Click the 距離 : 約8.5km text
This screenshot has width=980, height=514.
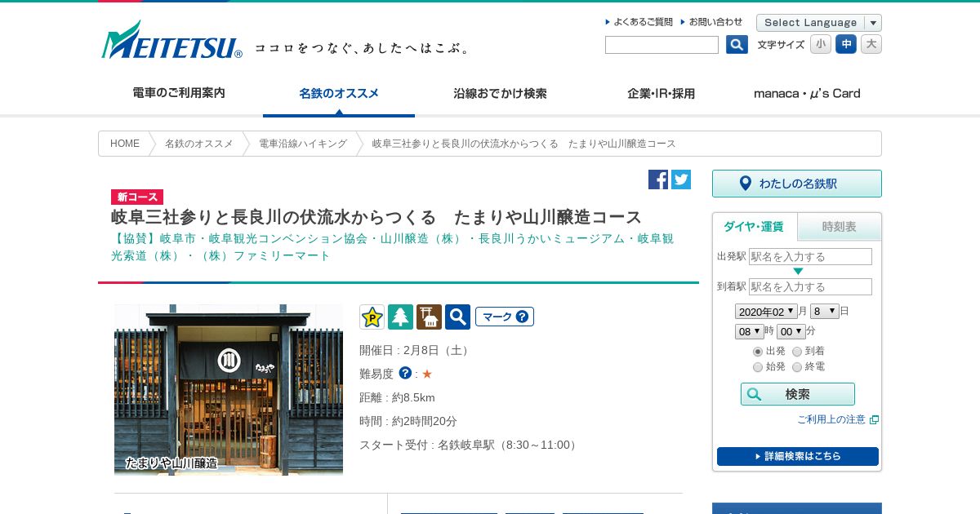click(397, 397)
